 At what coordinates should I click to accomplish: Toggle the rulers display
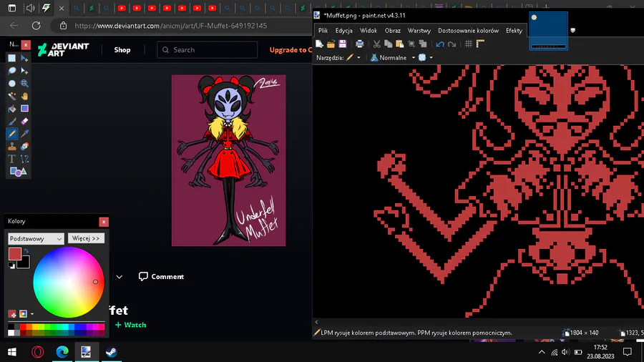(x=480, y=44)
